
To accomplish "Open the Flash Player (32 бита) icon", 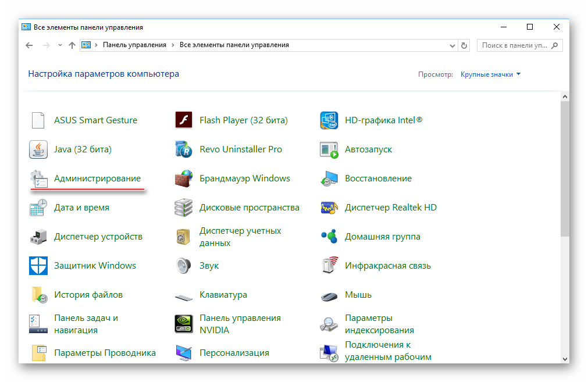I will (184, 120).
